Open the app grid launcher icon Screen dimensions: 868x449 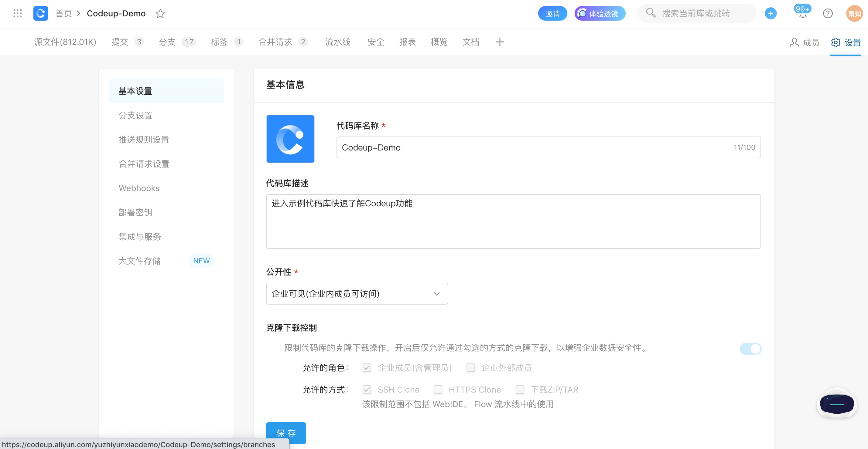(18, 13)
